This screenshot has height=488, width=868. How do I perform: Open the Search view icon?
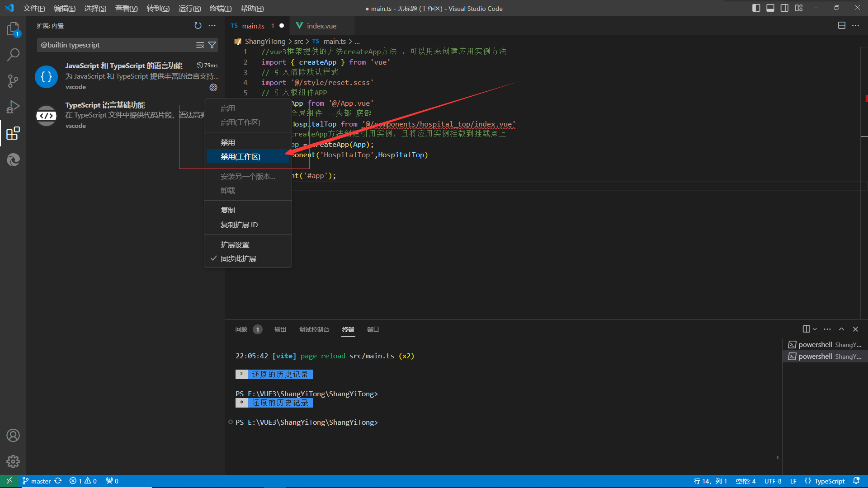[13, 55]
